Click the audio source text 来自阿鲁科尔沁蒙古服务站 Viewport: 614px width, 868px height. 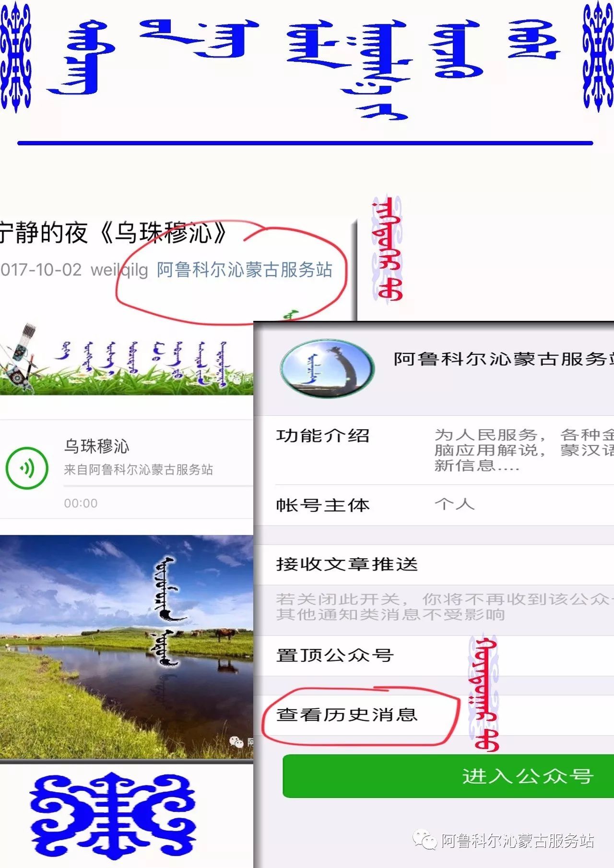(x=139, y=469)
